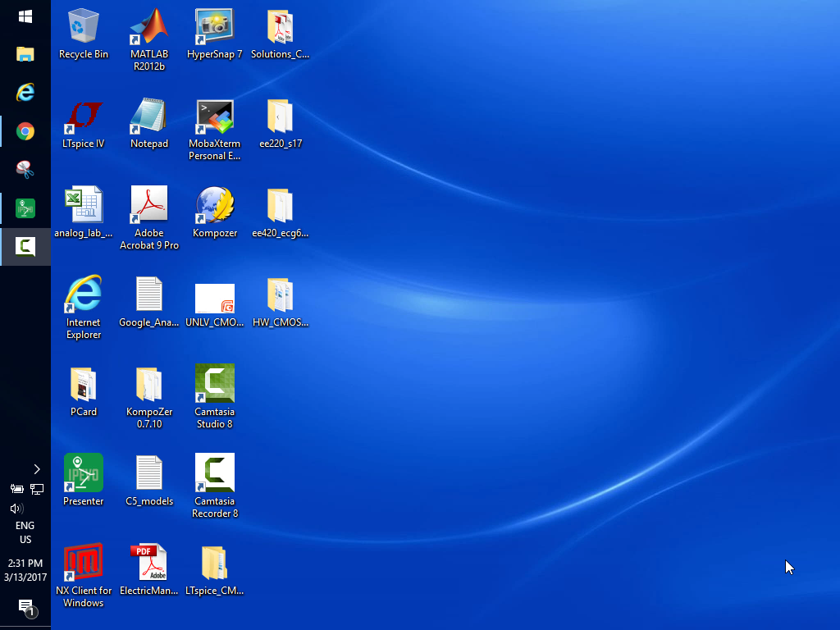Viewport: 840px width, 630px height.
Task: Open the Action Center notifications
Action: (x=25, y=608)
